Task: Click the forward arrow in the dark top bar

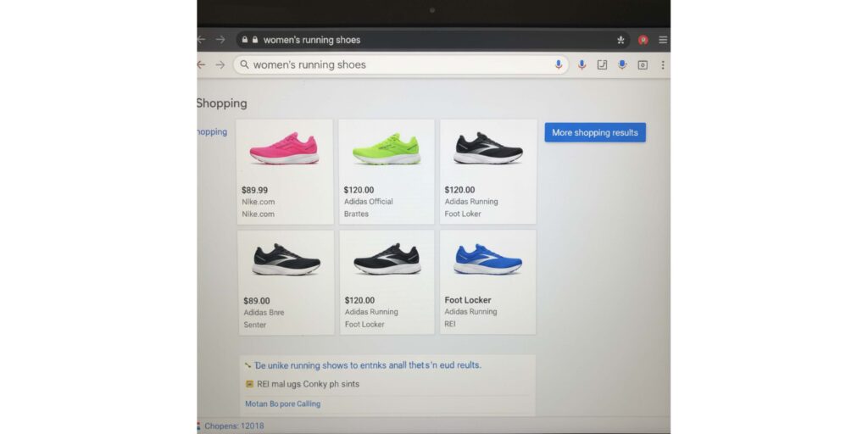Action: (x=220, y=39)
